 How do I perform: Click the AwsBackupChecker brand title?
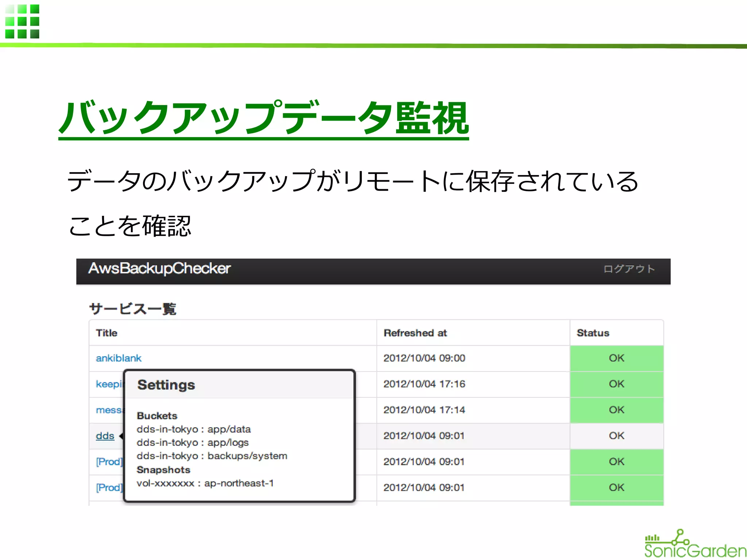[x=159, y=269]
